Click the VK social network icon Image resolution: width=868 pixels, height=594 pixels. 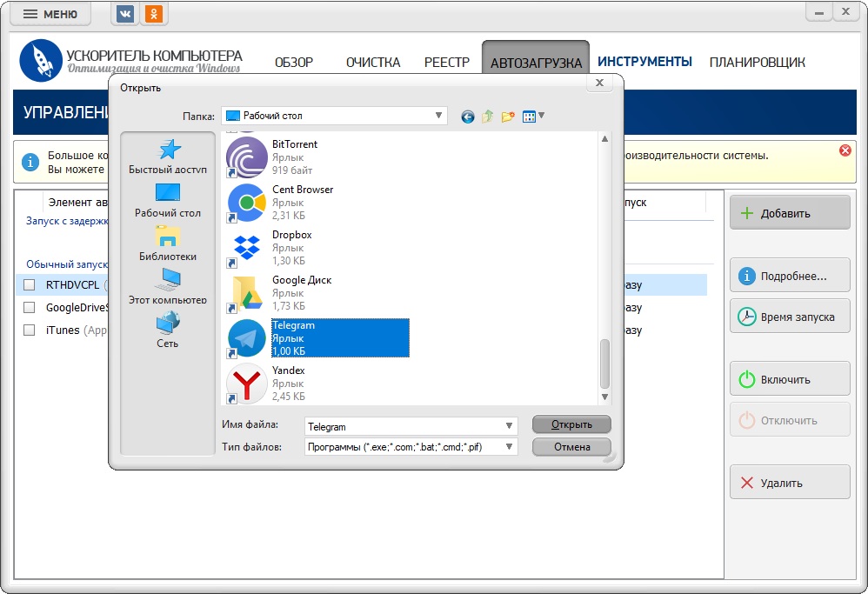pyautogui.click(x=125, y=14)
